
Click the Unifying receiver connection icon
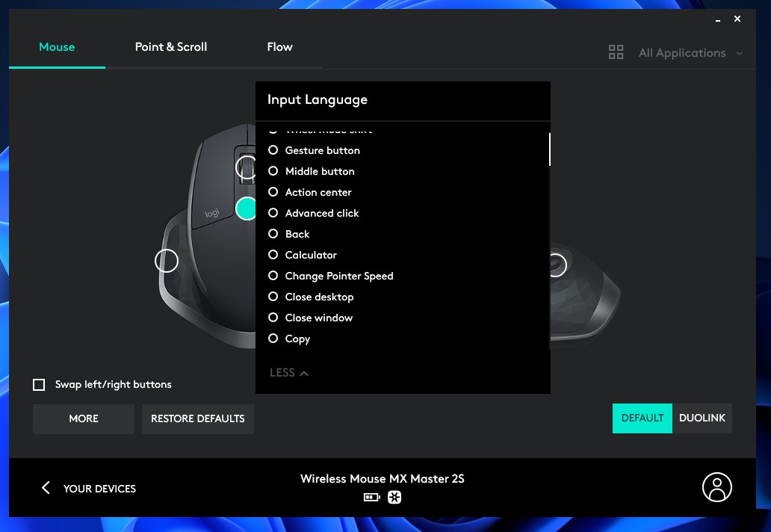pyautogui.click(x=394, y=498)
